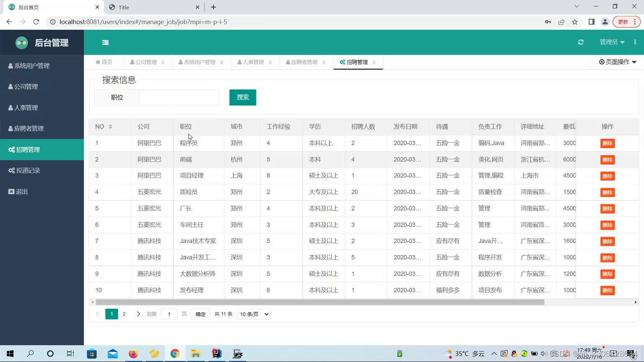The image size is (644, 362).
Task: Open the browser share icon
Action: (561, 22)
